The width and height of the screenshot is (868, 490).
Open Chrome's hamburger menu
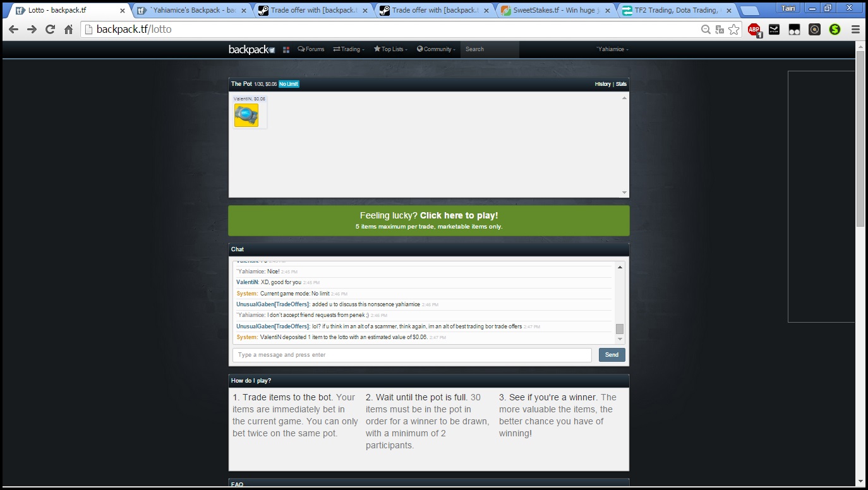coord(855,29)
